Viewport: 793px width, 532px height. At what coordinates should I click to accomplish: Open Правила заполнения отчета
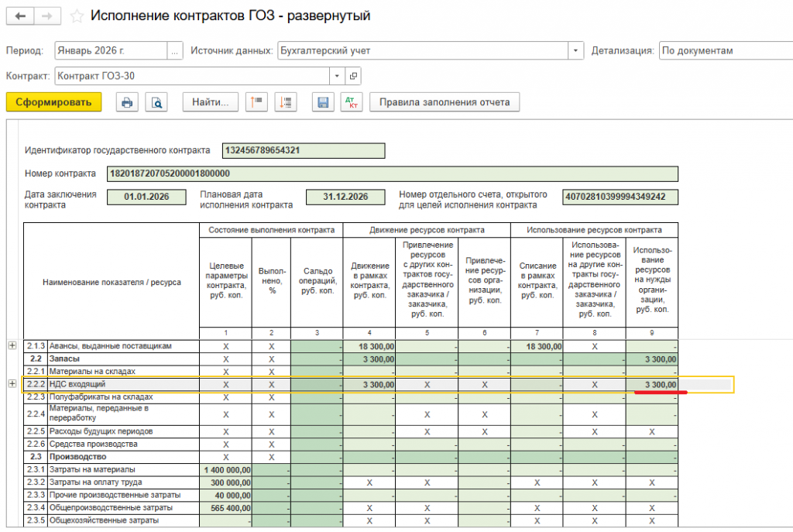(445, 102)
